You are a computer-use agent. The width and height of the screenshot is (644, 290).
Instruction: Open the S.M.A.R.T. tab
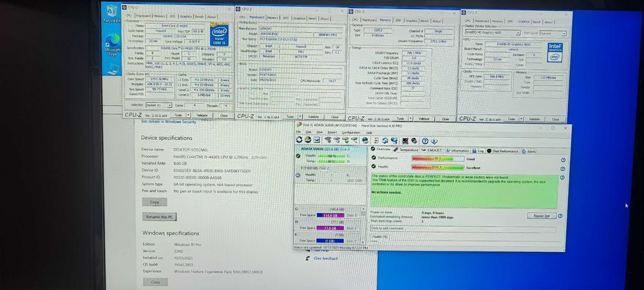coord(432,150)
